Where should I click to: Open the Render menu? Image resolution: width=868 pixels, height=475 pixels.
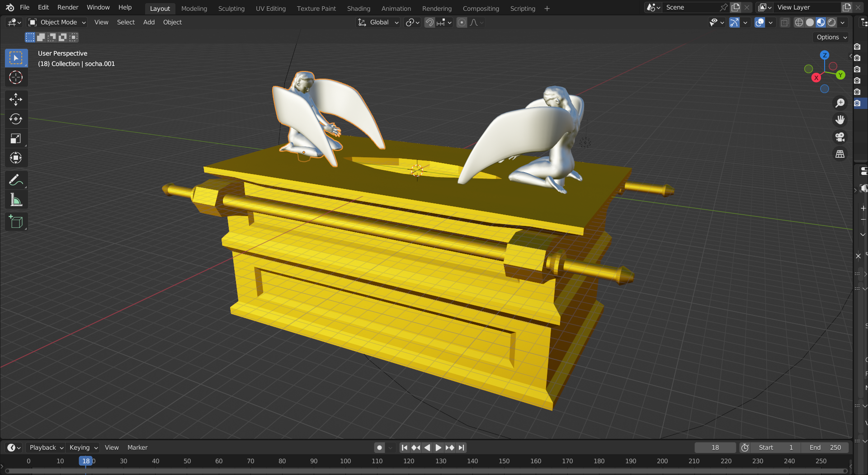point(68,7)
